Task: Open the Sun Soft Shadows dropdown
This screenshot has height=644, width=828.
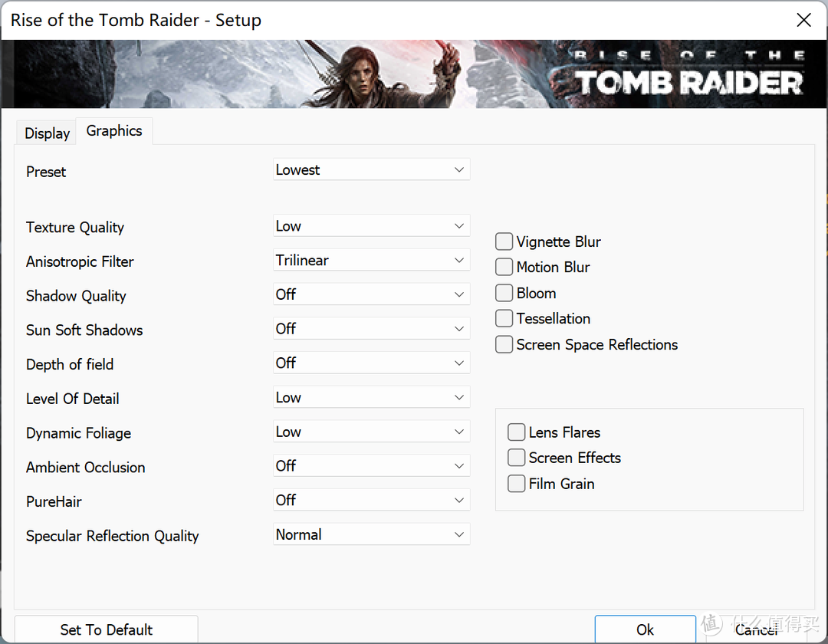Action: click(x=371, y=329)
